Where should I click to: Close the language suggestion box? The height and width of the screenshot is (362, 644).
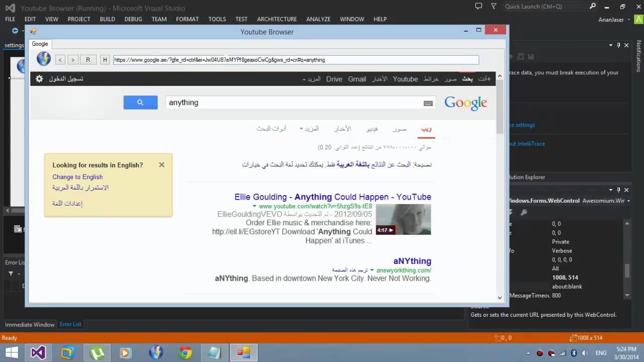click(x=162, y=164)
